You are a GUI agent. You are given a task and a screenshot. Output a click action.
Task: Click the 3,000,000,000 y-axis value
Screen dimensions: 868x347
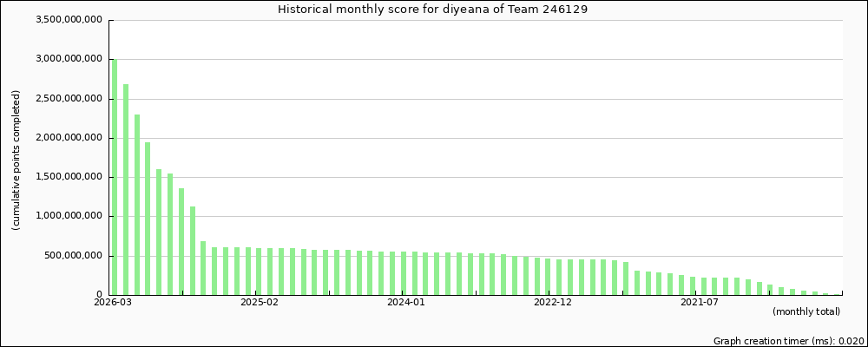[x=71, y=59]
